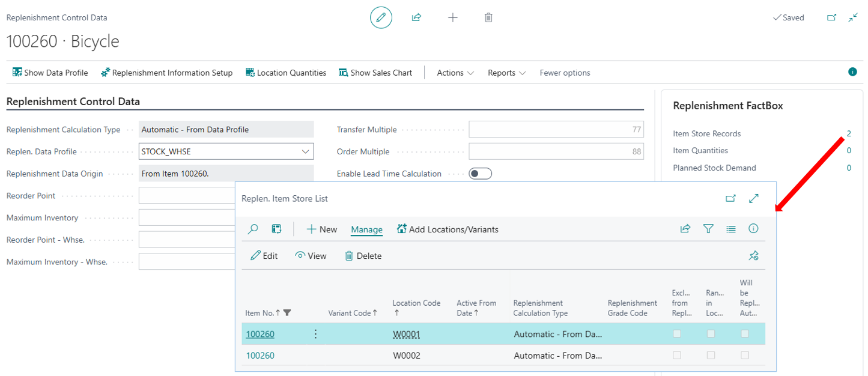Click the share icon in page header

416,17
